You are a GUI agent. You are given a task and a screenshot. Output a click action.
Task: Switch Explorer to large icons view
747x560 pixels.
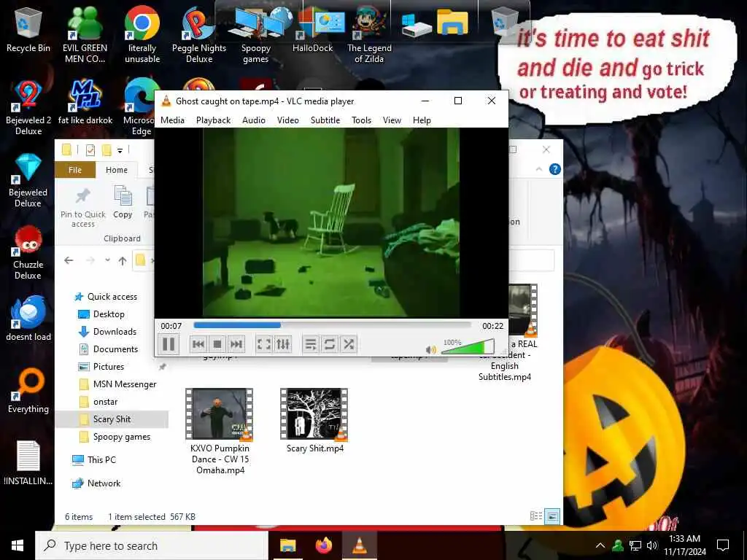pyautogui.click(x=552, y=516)
